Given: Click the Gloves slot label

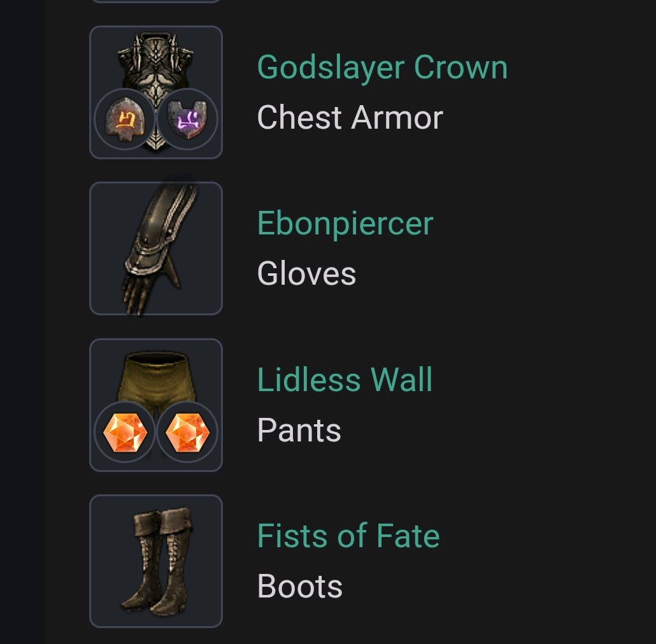Looking at the screenshot, I should 306,274.
